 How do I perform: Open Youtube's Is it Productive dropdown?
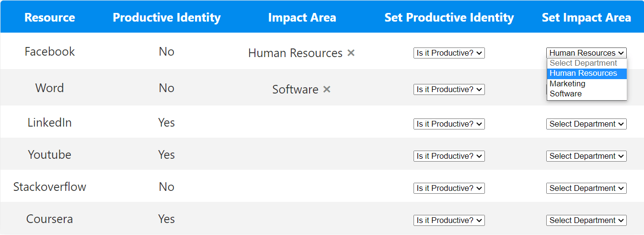pyautogui.click(x=449, y=156)
